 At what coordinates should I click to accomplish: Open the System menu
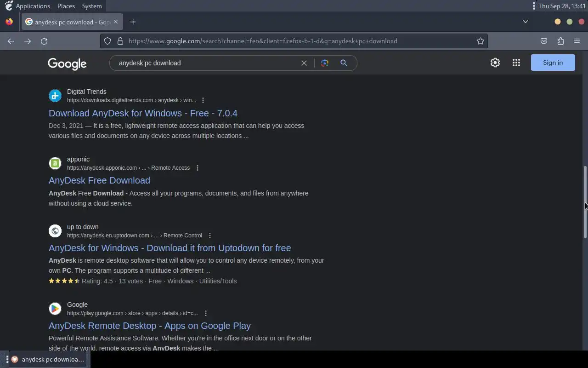(x=92, y=6)
